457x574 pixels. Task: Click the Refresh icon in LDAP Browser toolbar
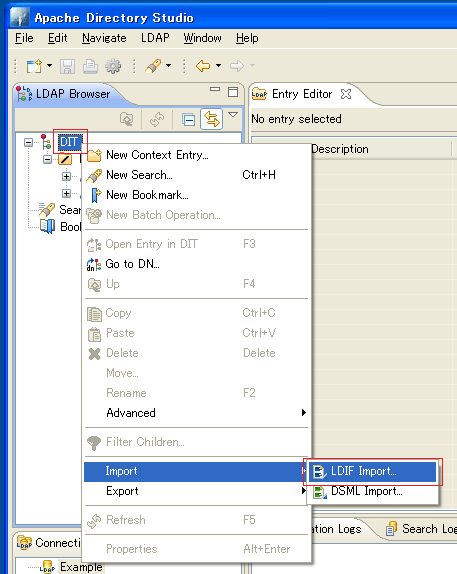pos(157,119)
